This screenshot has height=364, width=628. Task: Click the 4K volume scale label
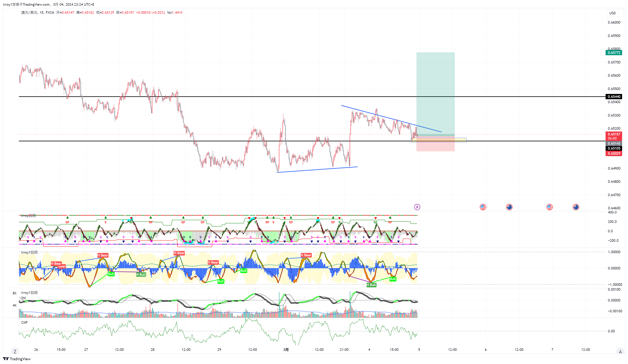[15, 305]
